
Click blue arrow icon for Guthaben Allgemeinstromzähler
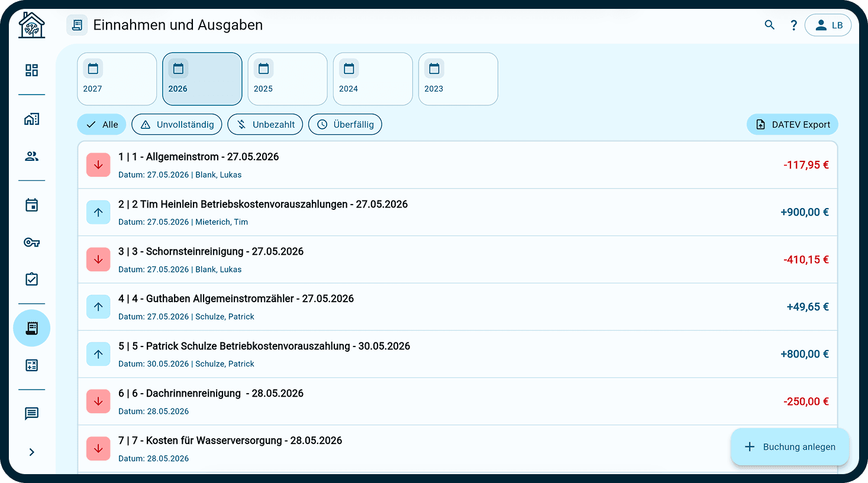[98, 307]
